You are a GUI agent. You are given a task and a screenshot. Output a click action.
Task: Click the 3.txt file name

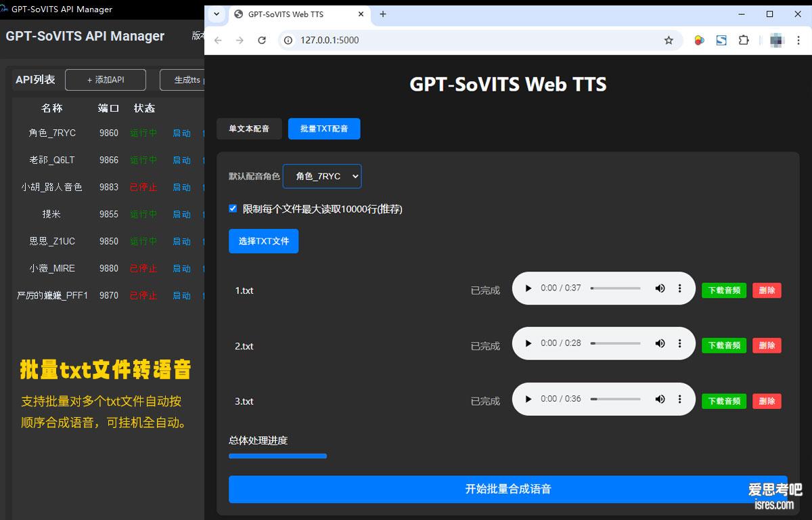(x=244, y=402)
